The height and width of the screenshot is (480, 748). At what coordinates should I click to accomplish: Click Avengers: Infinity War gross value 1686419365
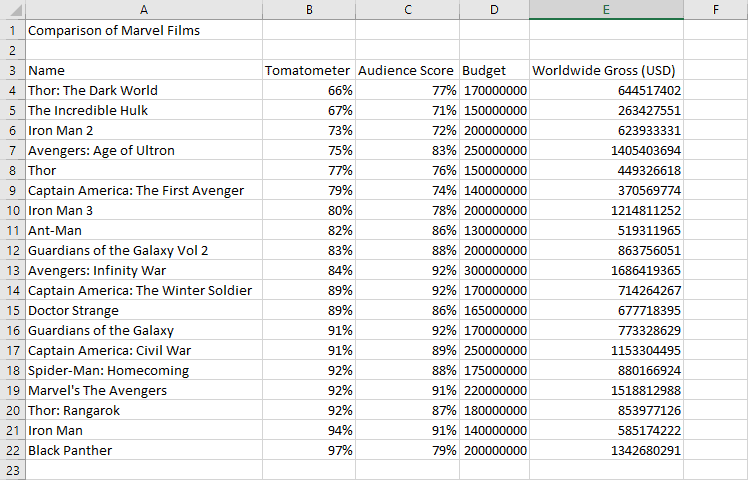606,271
